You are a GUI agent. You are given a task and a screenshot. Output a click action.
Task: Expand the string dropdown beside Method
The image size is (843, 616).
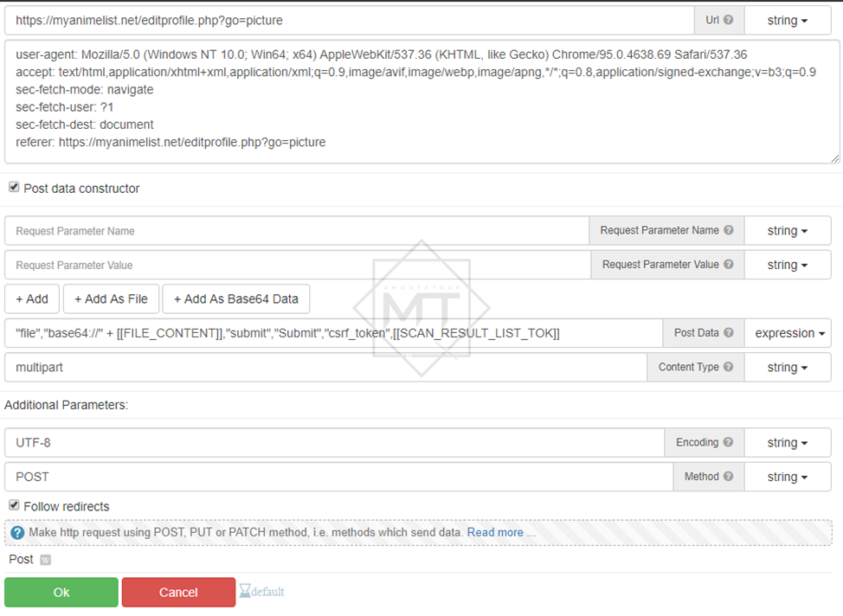pos(787,477)
